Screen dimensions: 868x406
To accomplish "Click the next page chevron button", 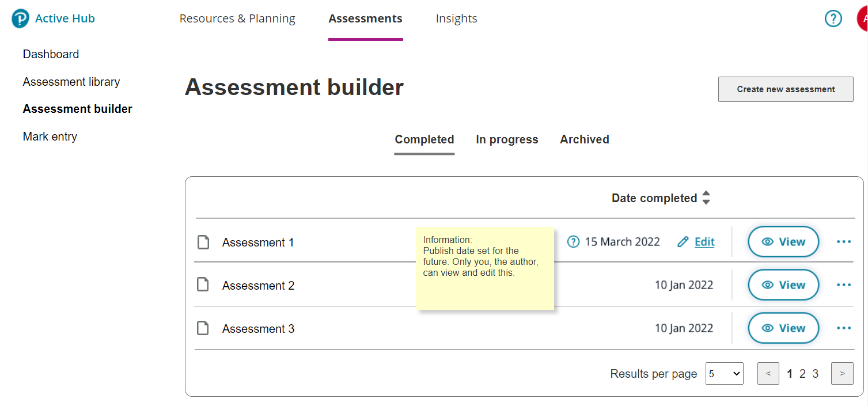I will [x=842, y=373].
